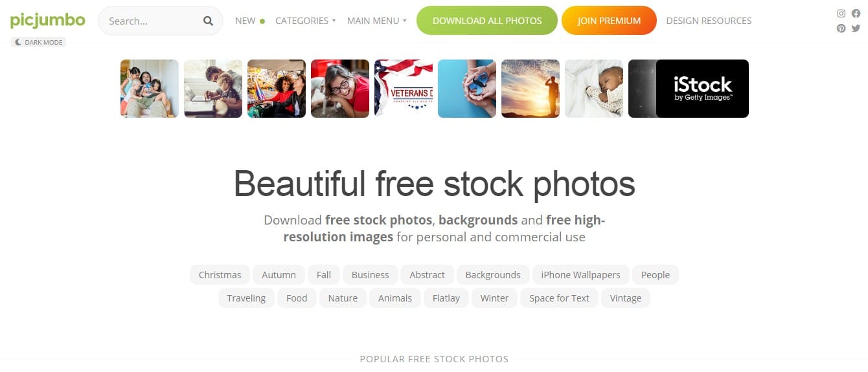Toggle Dark Mode switch
Image resolution: width=868 pixels, height=372 pixels.
coord(38,42)
